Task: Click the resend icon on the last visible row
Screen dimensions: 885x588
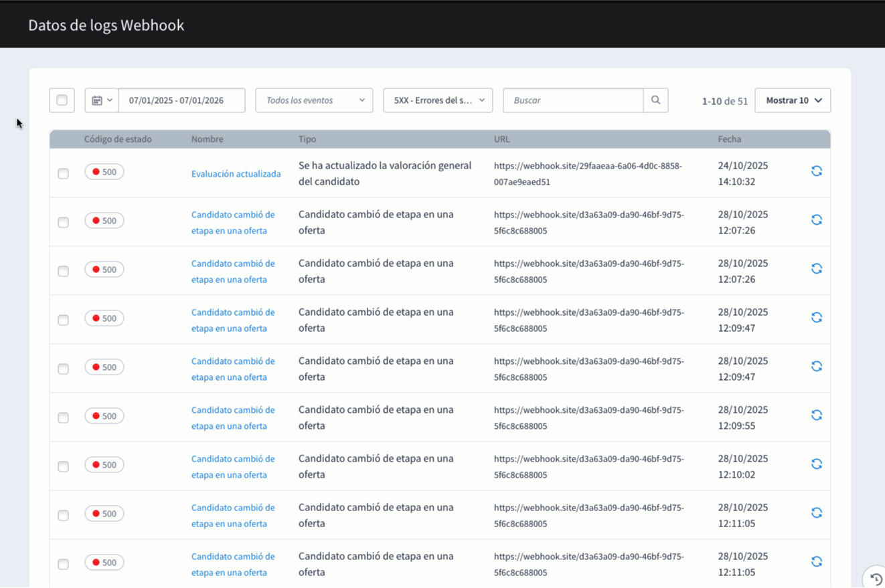Action: [x=816, y=561]
